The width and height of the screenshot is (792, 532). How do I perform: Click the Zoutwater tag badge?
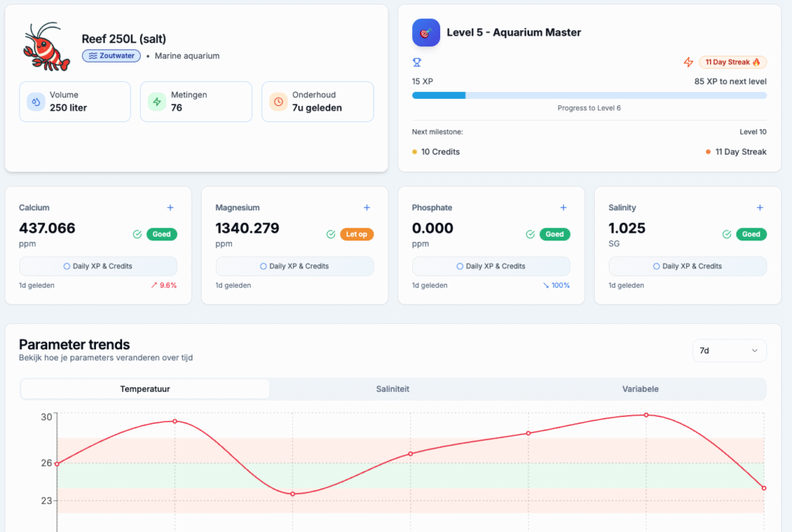pos(114,56)
